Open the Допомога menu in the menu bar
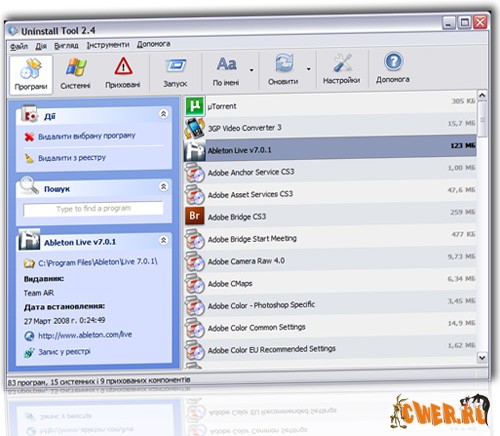 [154, 44]
